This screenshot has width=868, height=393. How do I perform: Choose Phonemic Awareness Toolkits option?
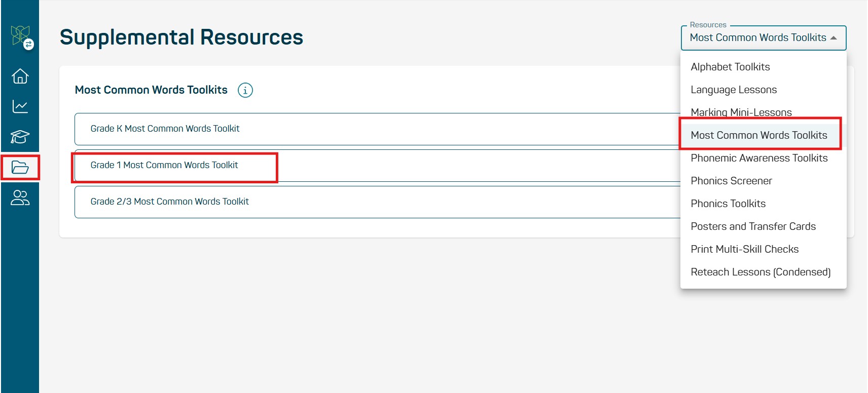(759, 158)
